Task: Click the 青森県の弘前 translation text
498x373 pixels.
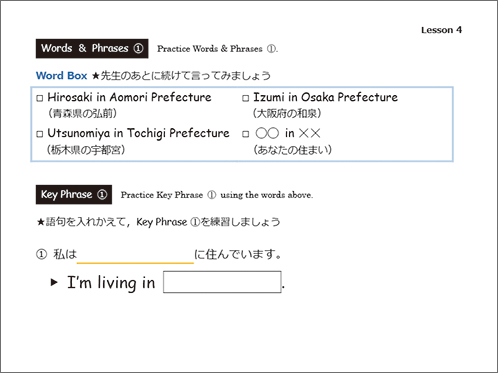Action: (82, 113)
